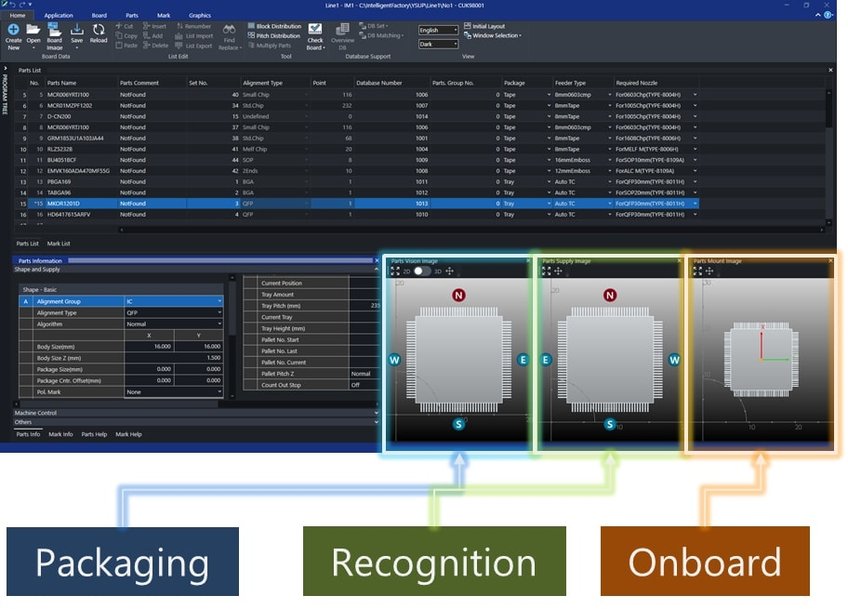Click the Save icon in Board Data
The width and height of the screenshot is (848, 609).
[x=77, y=30]
